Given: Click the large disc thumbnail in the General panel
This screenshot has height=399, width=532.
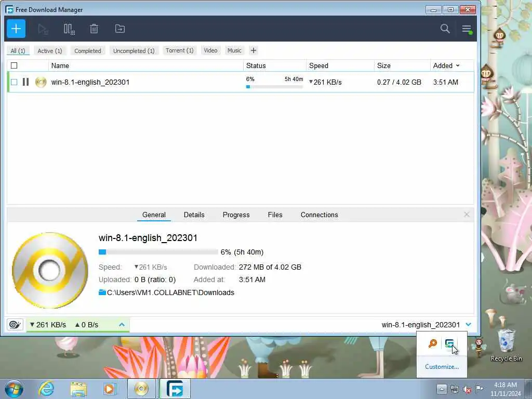Looking at the screenshot, I should tap(50, 270).
